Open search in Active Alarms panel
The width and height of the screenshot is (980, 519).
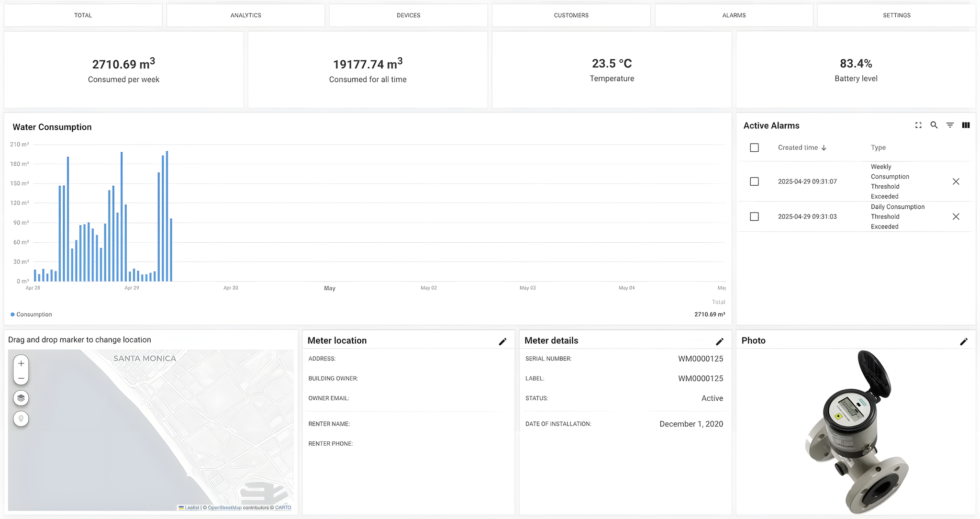pos(934,125)
